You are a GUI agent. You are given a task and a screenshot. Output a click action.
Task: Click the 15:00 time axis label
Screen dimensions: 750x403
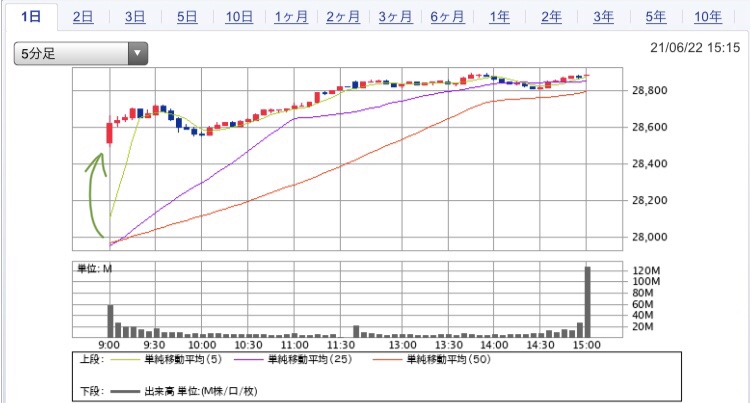coord(587,345)
